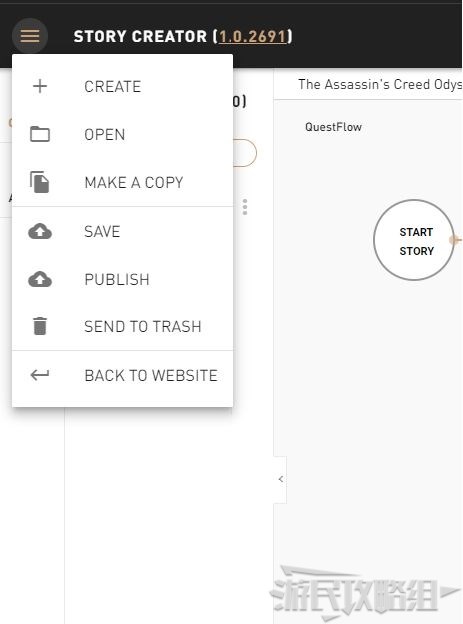Collapse the side panel with chevron
The width and height of the screenshot is (463, 624).
pos(281,479)
